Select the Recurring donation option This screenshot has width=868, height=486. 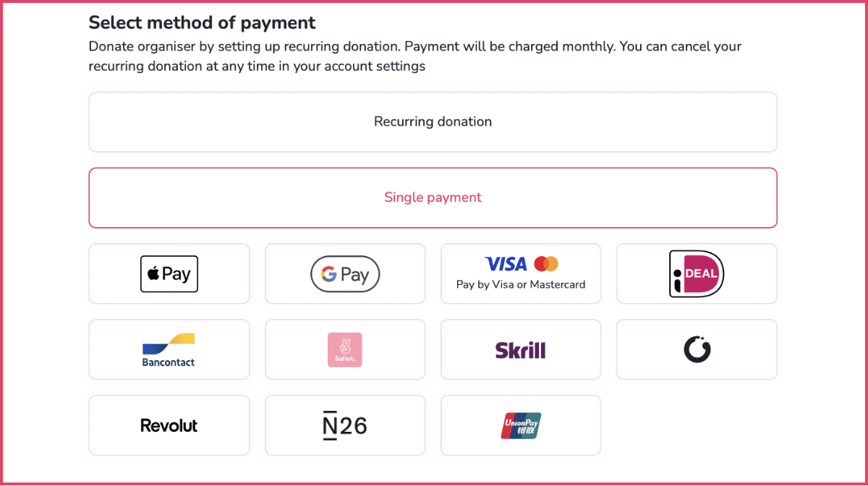click(433, 122)
